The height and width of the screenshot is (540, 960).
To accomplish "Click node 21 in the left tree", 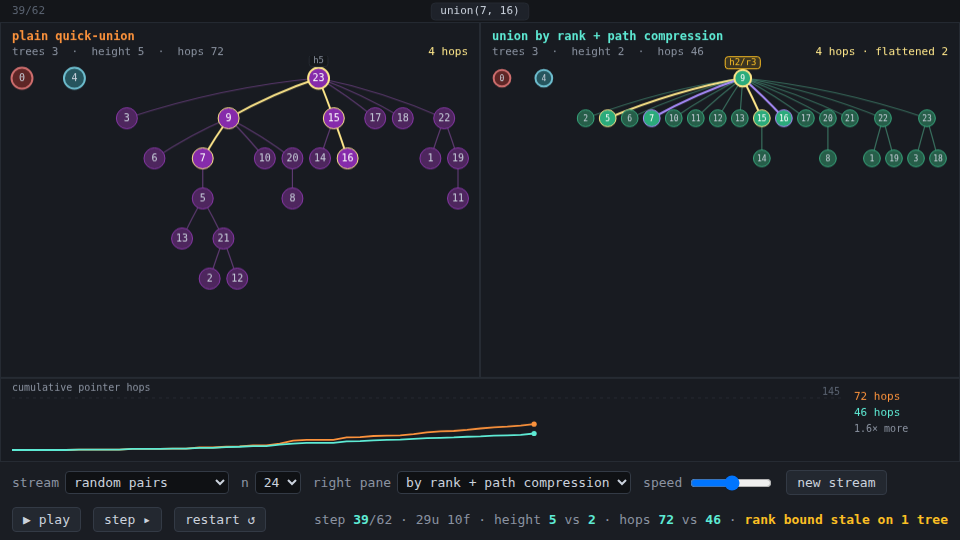I will pyautogui.click(x=223, y=238).
